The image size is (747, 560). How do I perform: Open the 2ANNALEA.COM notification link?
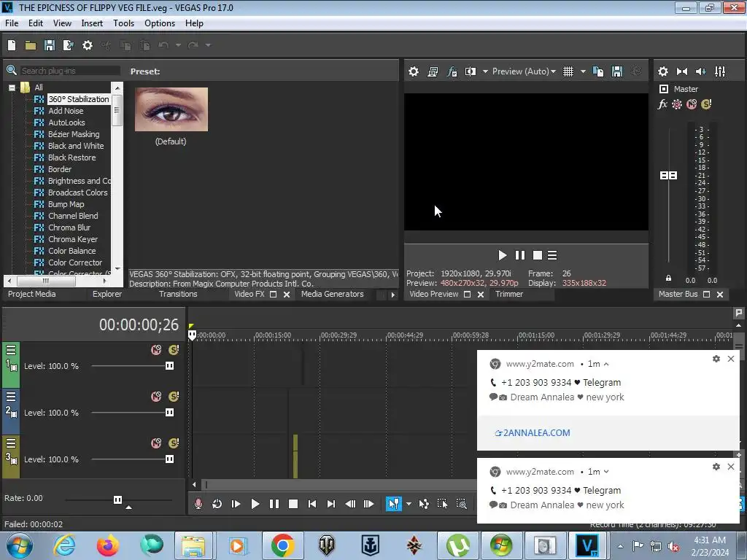tap(533, 433)
